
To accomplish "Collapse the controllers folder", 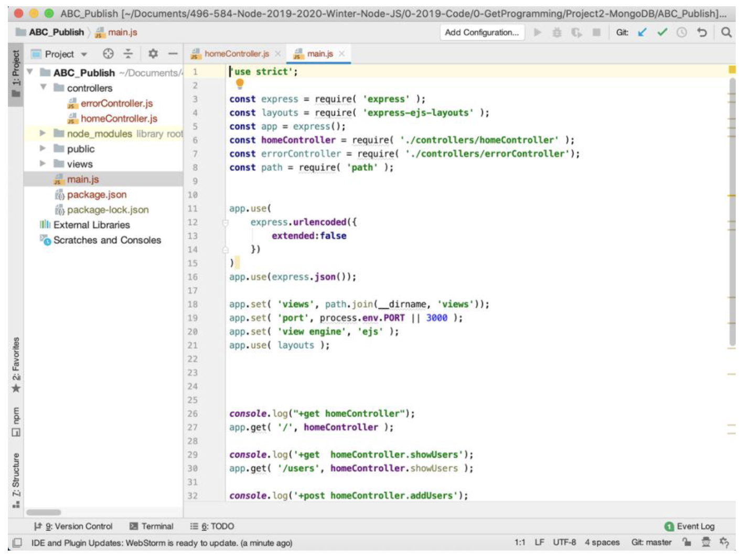I will [x=43, y=88].
